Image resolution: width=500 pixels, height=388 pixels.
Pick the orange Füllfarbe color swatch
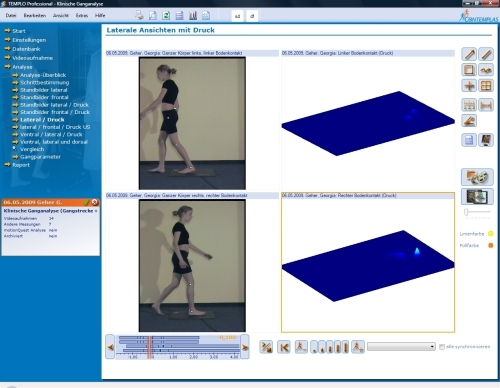click(491, 245)
